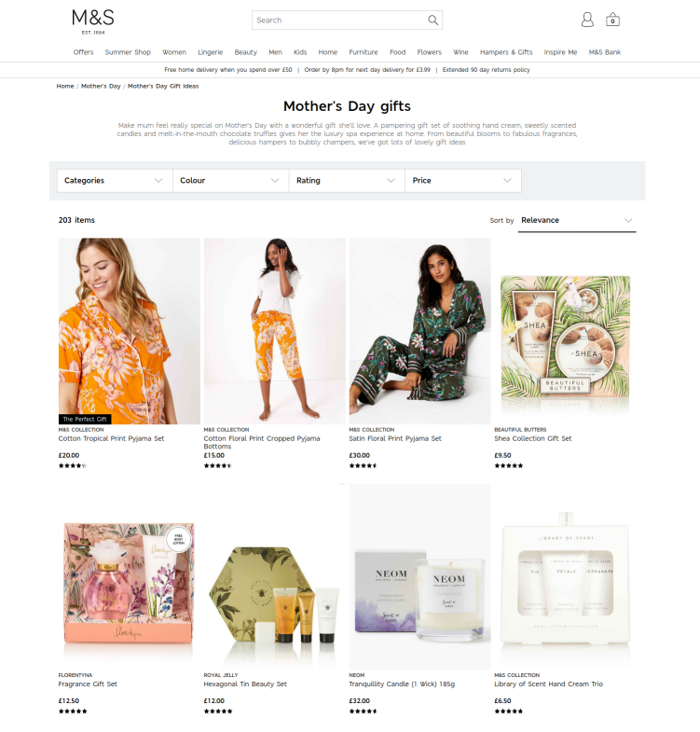Expand the Categories filter dropdown
The image size is (700, 732).
coord(115,181)
